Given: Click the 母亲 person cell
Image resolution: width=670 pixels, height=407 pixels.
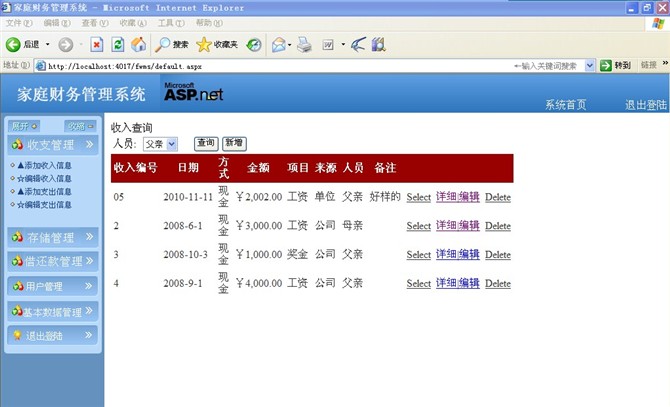Looking at the screenshot, I should coord(352,225).
